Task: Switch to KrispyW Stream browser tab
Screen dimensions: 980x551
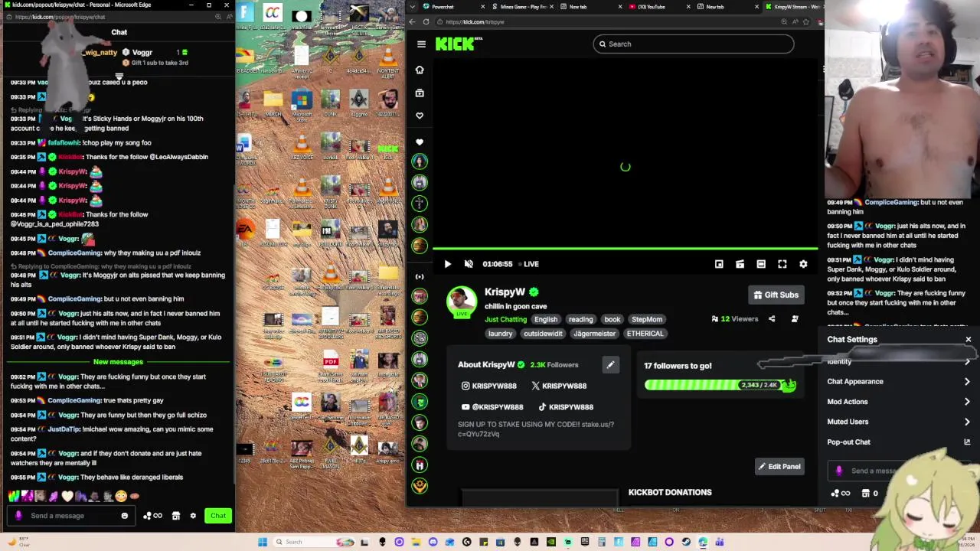Action: point(792,7)
